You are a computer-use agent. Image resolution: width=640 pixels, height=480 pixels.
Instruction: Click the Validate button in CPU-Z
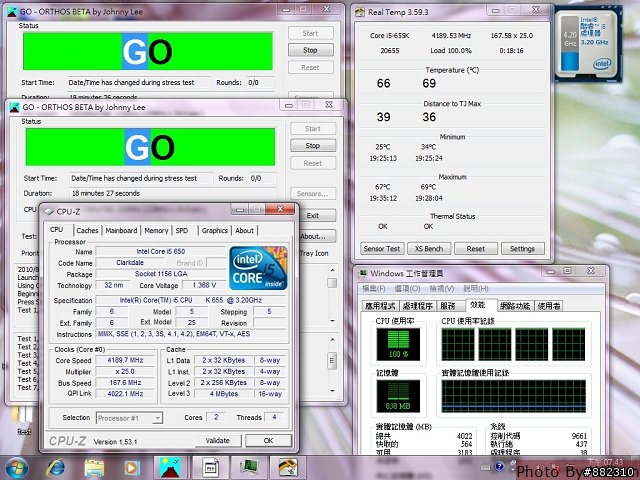(x=218, y=440)
